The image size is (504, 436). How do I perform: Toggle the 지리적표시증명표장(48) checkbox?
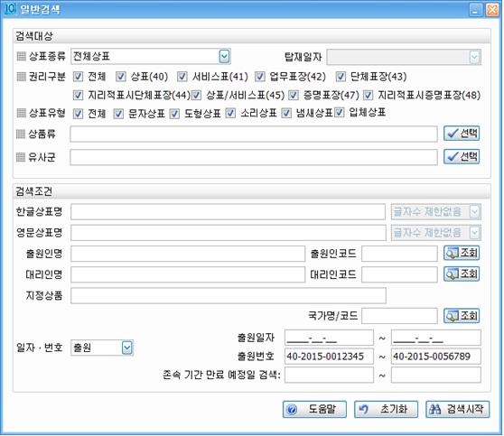pyautogui.click(x=368, y=95)
